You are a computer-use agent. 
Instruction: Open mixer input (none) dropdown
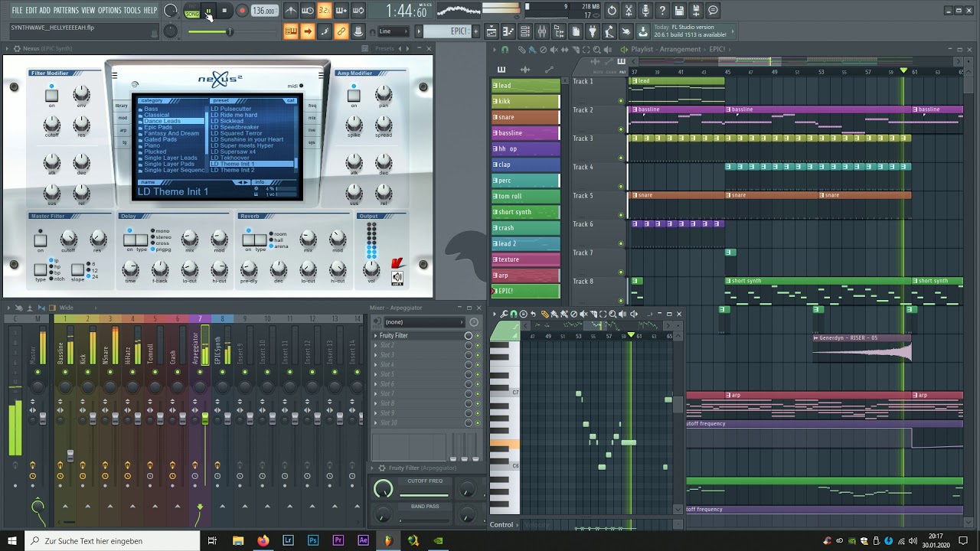pyautogui.click(x=425, y=322)
